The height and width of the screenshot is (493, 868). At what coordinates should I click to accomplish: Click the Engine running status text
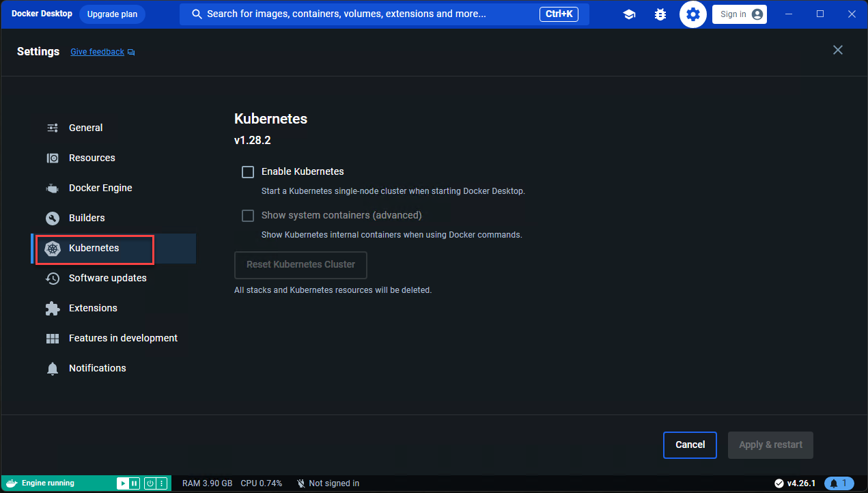point(48,483)
